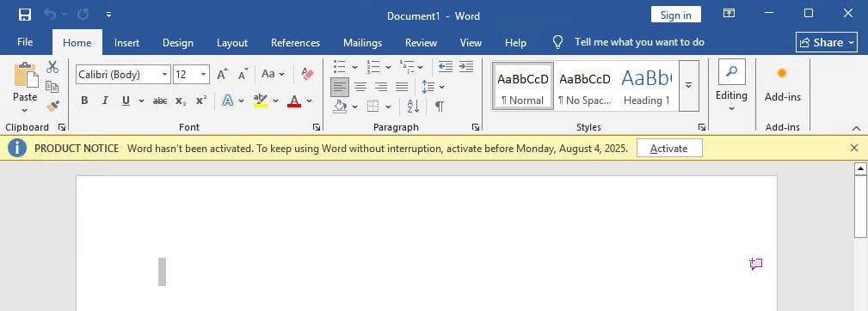This screenshot has height=311, width=868.
Task: Click the comment icon in page margin
Action: [x=755, y=264]
